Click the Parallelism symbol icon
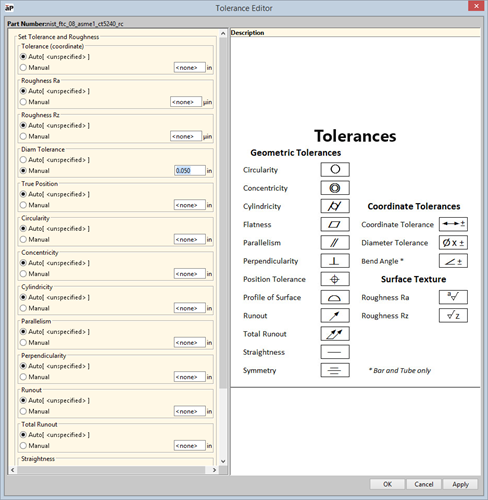 (335, 242)
